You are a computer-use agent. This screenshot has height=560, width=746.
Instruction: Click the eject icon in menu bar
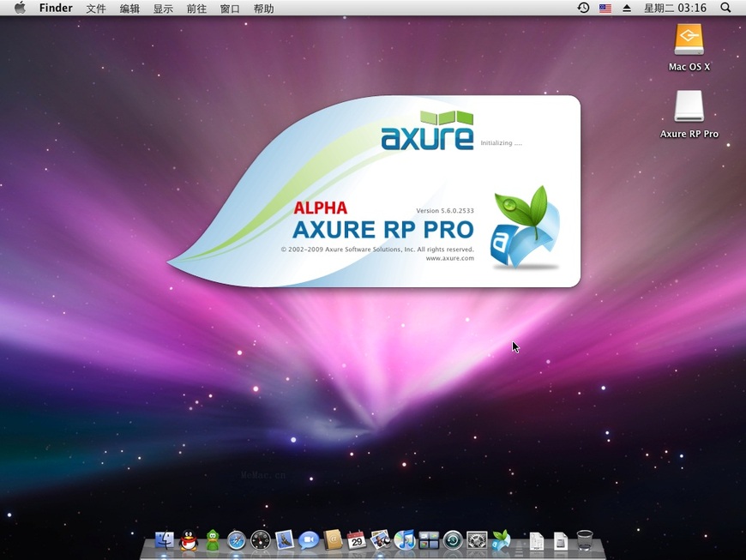point(627,8)
